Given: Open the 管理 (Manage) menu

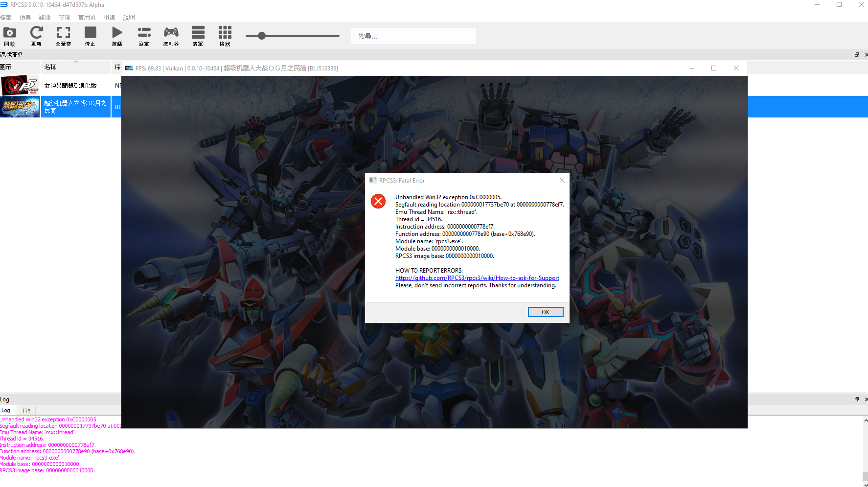Looking at the screenshot, I should [65, 18].
